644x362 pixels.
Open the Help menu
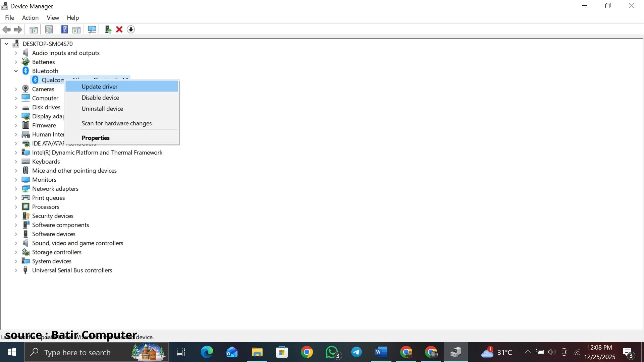(73, 18)
